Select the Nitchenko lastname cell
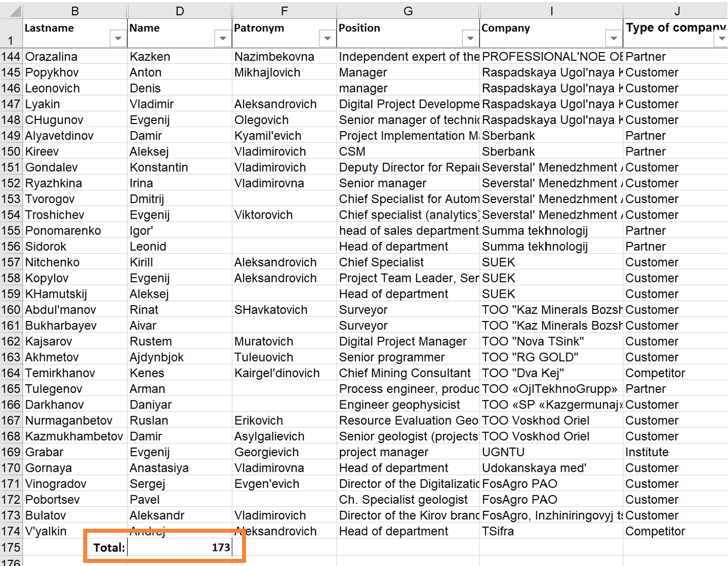The width and height of the screenshot is (728, 566). coord(75,262)
